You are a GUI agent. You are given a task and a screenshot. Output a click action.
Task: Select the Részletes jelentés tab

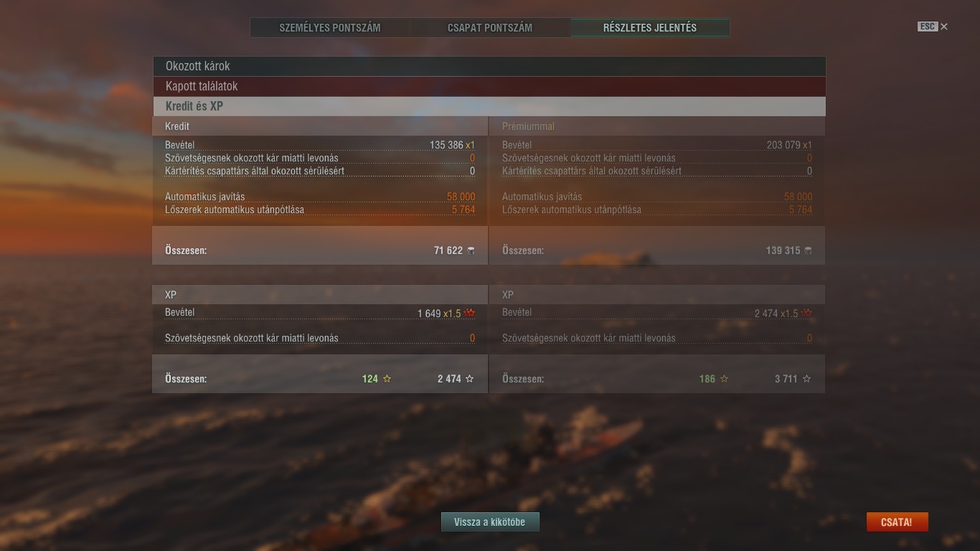[x=650, y=28]
